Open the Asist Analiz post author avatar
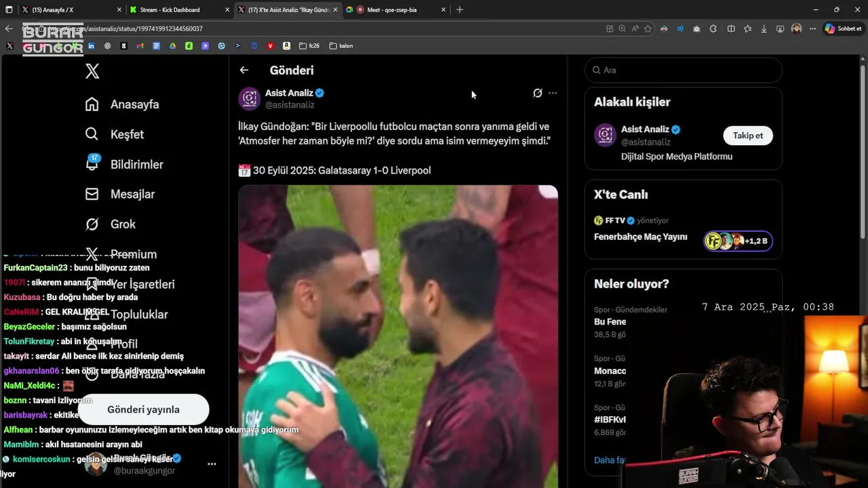The image size is (868, 488). [250, 98]
